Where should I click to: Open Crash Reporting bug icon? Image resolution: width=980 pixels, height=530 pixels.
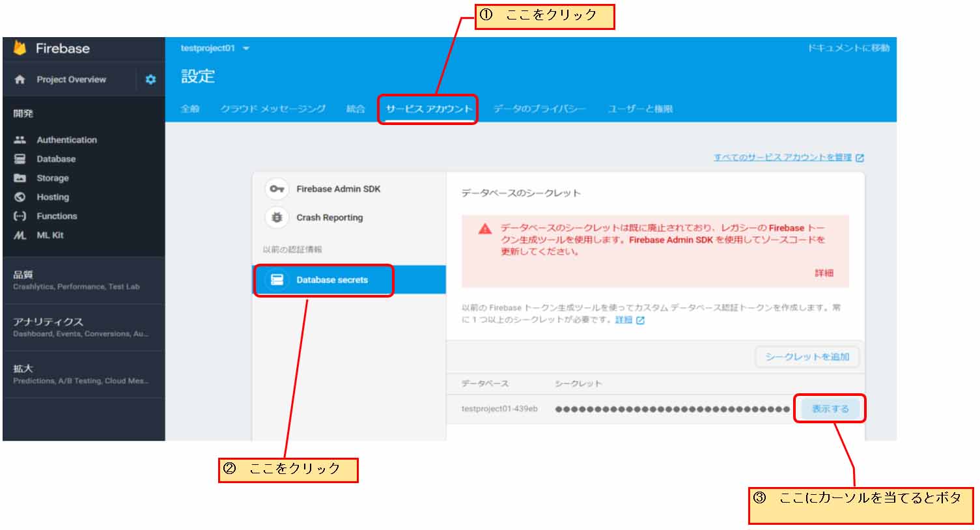click(x=277, y=217)
